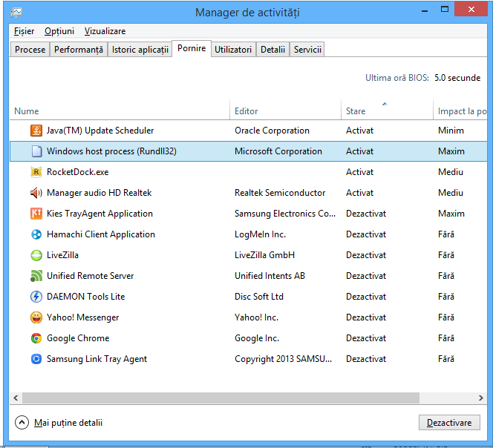This screenshot has width=493, height=448.
Task: Click the Unified Remote Server icon
Action: coord(36,276)
